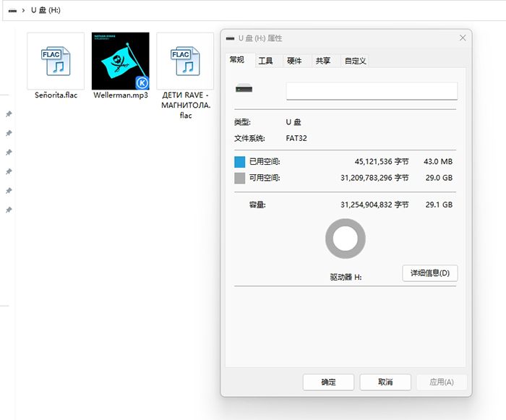Cancel the dialog with 取消
The height and width of the screenshot is (420, 506).
385,382
